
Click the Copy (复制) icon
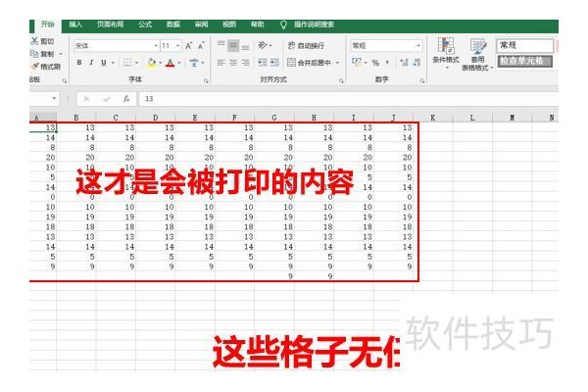coord(34,54)
